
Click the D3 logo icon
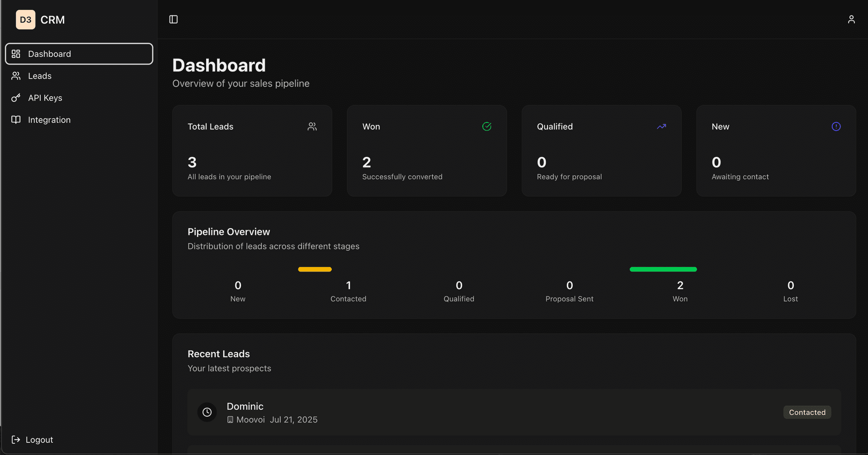point(26,19)
